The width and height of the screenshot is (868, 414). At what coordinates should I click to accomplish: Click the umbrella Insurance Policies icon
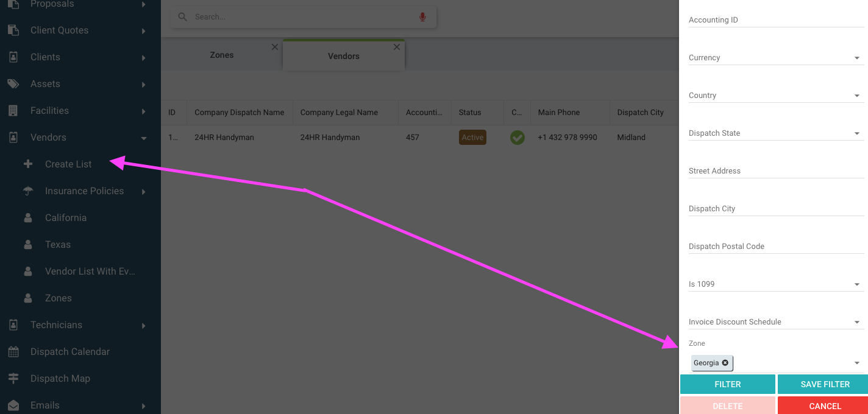point(28,191)
